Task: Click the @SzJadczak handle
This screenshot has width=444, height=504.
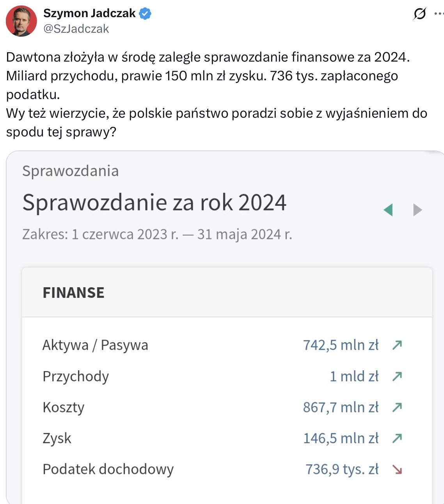Action: (76, 29)
